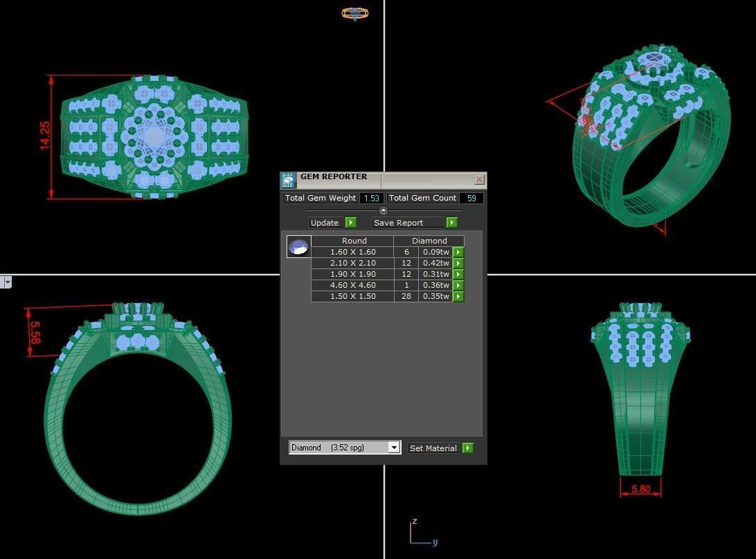Click green arrow next to Save Report

tap(452, 223)
